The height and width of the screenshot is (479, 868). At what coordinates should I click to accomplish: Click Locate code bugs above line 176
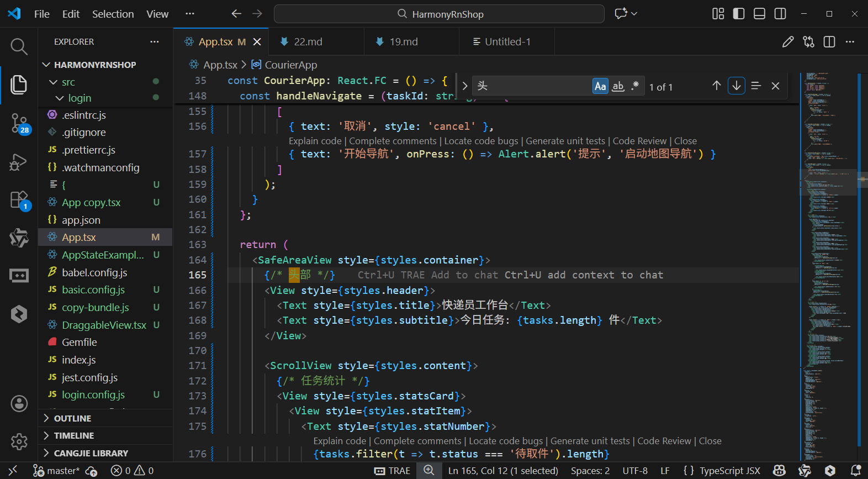point(506,441)
